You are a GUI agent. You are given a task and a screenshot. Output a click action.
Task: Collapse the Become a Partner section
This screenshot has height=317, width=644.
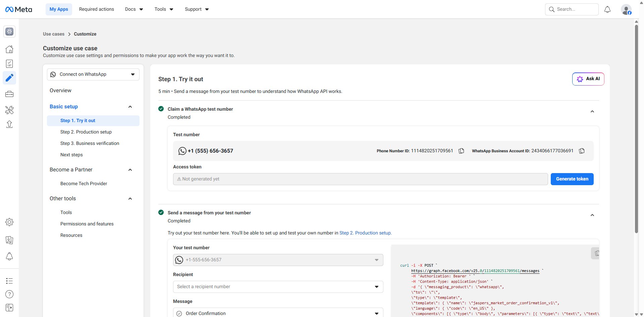(x=130, y=170)
